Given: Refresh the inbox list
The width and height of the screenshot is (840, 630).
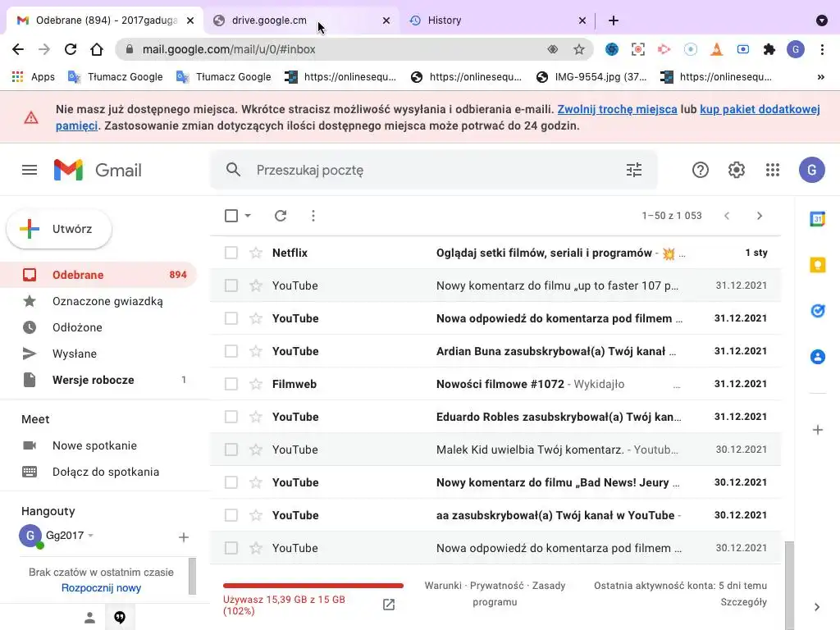Looking at the screenshot, I should pos(281,216).
